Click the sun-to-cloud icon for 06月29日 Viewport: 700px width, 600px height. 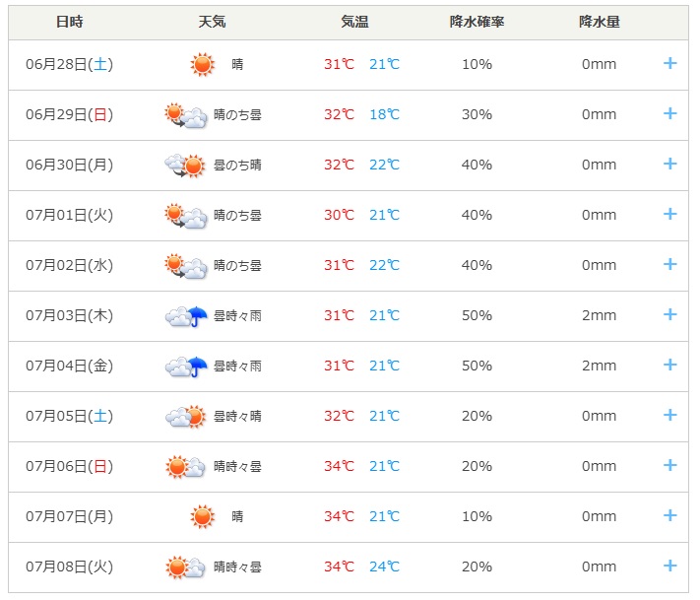click(186, 115)
